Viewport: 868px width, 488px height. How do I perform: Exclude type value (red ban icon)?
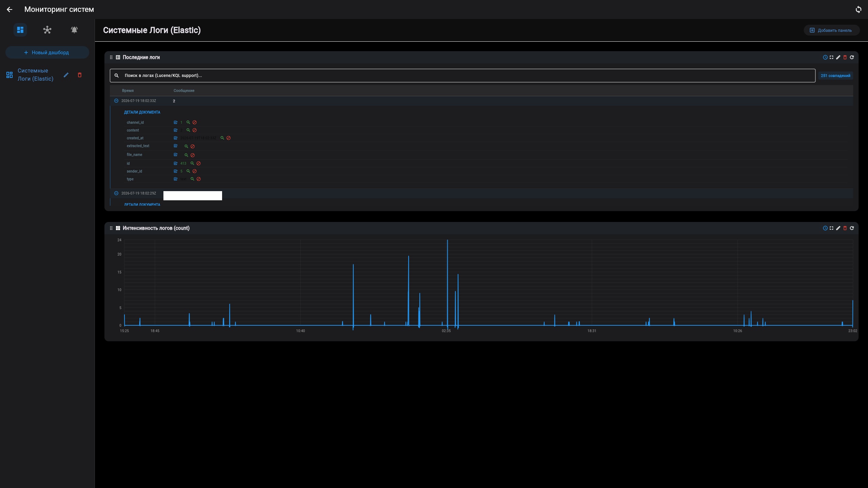tap(199, 179)
